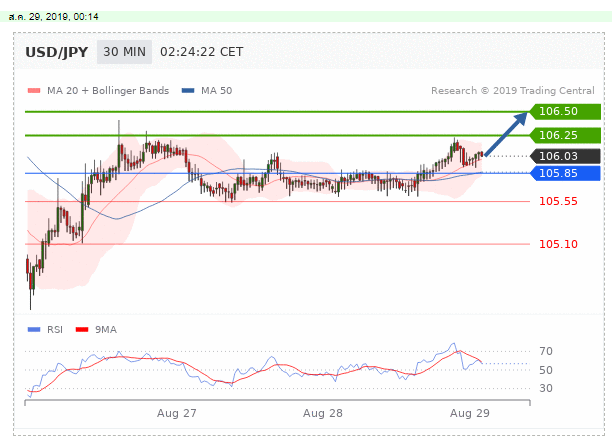Click the RSI legend label
Screen dimensions: 612x446
[x=55, y=330]
